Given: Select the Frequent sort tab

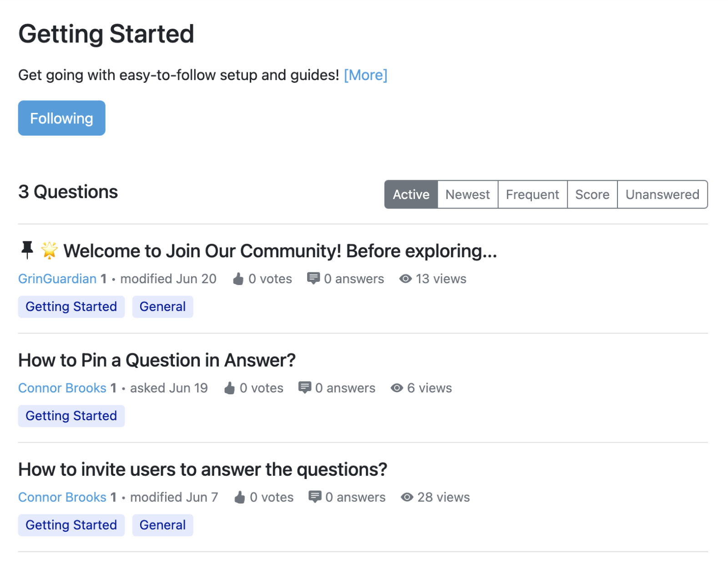Looking at the screenshot, I should coord(532,194).
